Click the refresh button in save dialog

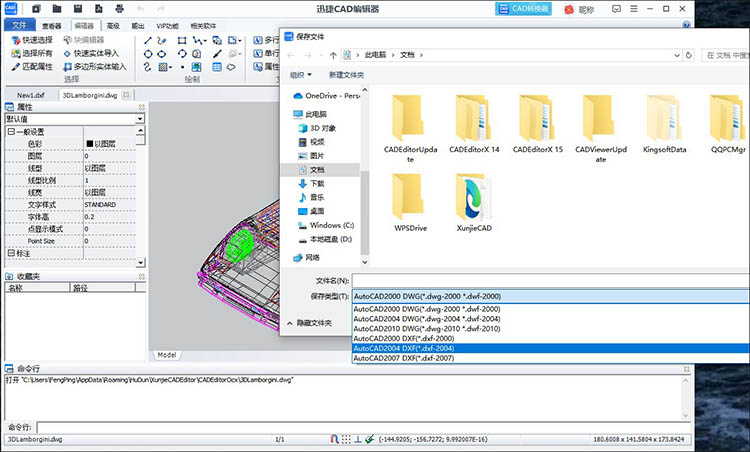coord(689,55)
